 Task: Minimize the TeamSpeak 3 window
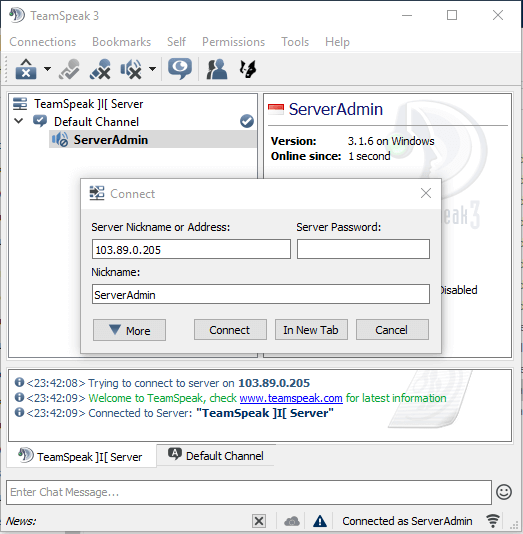(x=407, y=15)
